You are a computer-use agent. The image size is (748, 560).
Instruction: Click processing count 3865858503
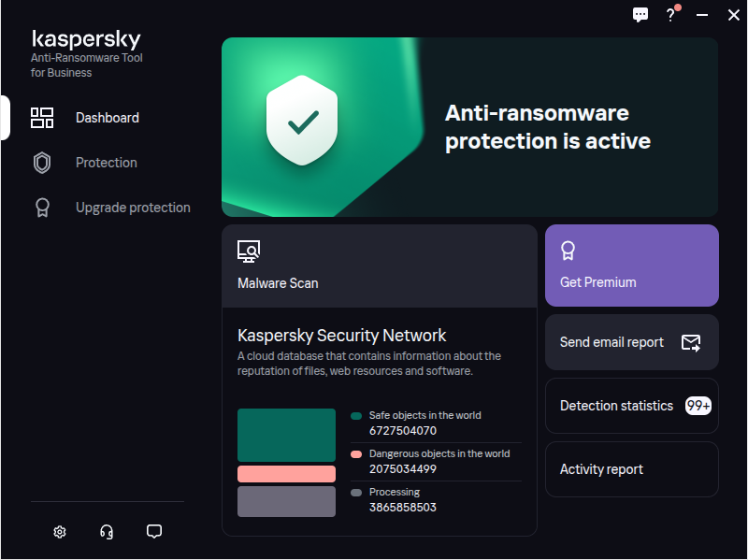point(403,507)
